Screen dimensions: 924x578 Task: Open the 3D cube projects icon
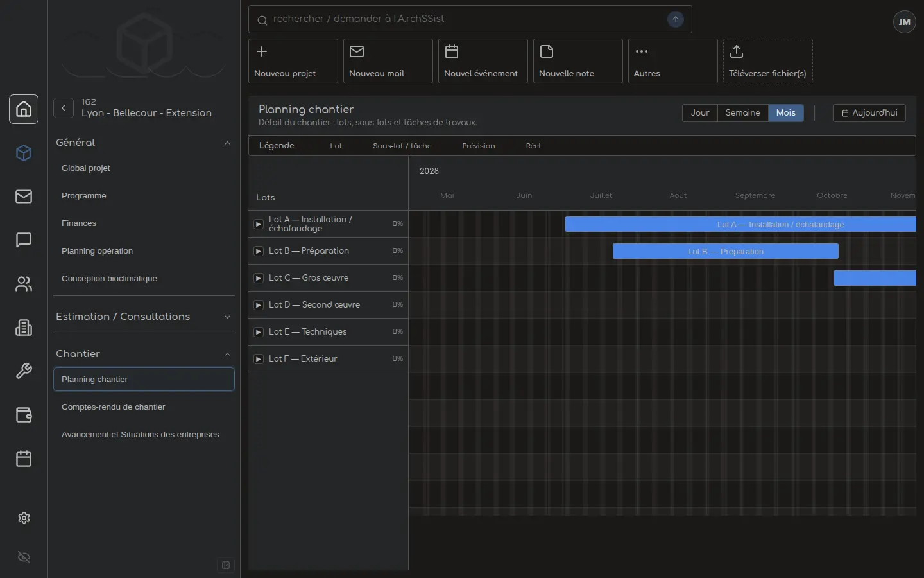(x=24, y=153)
